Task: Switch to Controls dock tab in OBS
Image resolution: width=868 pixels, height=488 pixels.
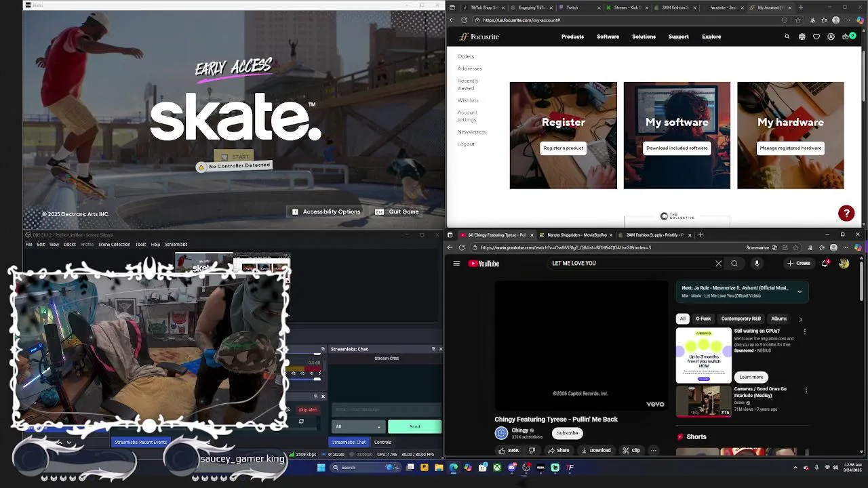Action: 382,442
